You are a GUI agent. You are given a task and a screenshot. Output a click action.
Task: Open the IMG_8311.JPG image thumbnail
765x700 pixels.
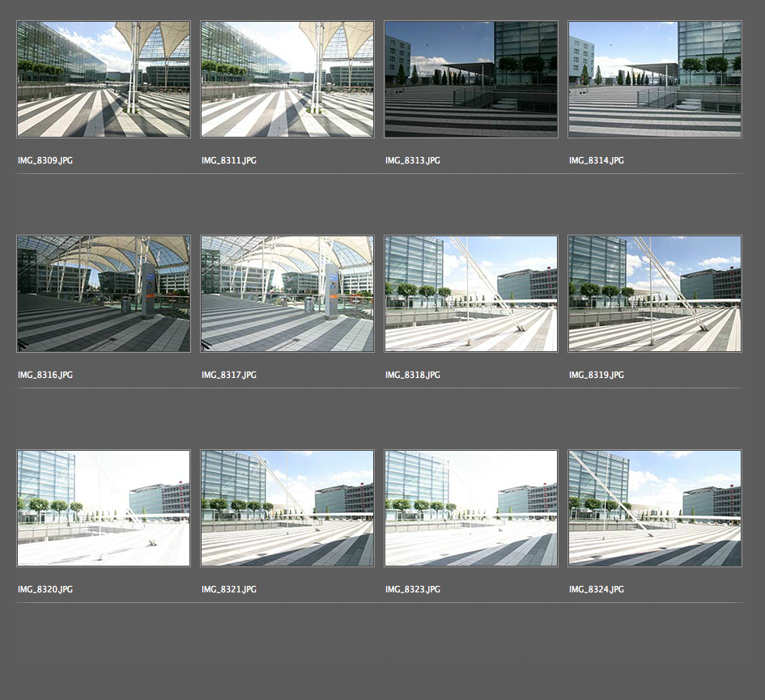287,79
